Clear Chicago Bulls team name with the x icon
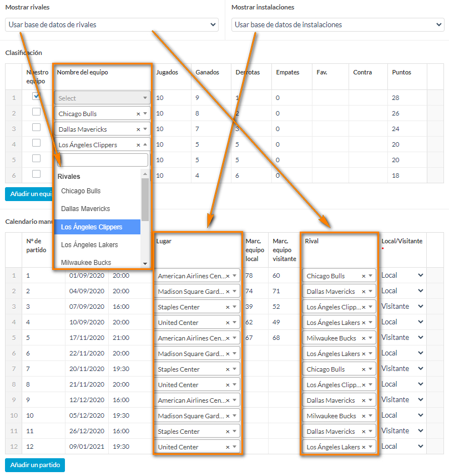The height and width of the screenshot is (476, 449). 138,114
